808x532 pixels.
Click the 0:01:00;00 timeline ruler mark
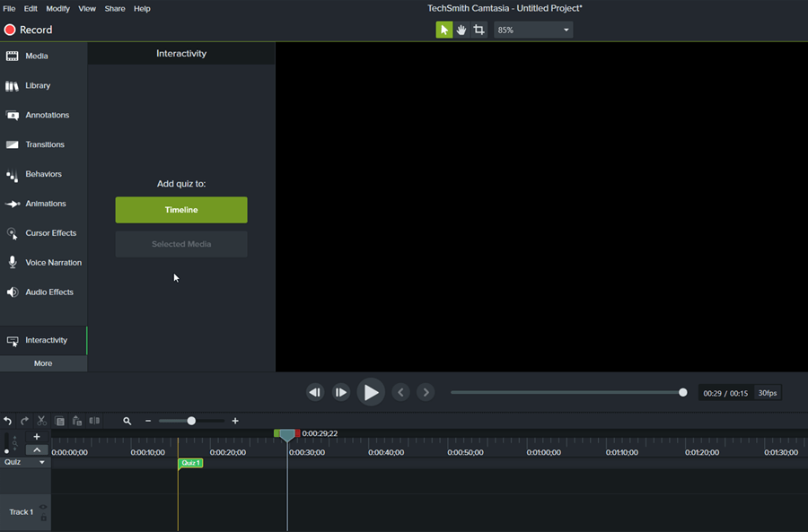544,453
